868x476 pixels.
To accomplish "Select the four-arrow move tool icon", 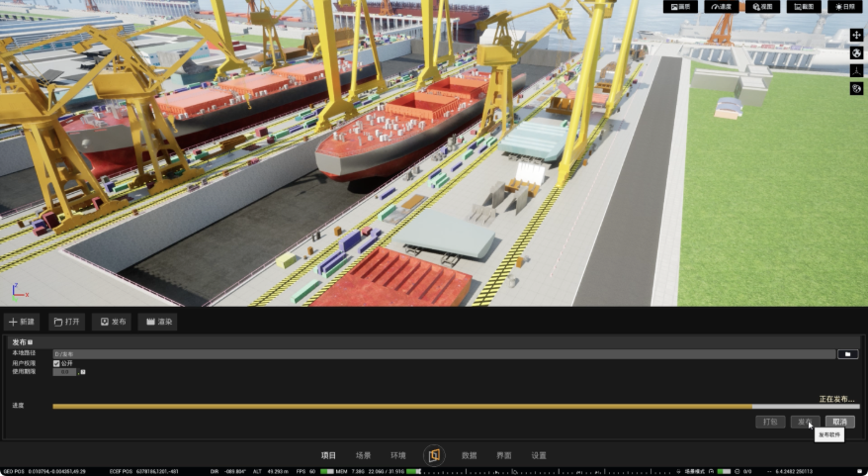I will click(856, 36).
